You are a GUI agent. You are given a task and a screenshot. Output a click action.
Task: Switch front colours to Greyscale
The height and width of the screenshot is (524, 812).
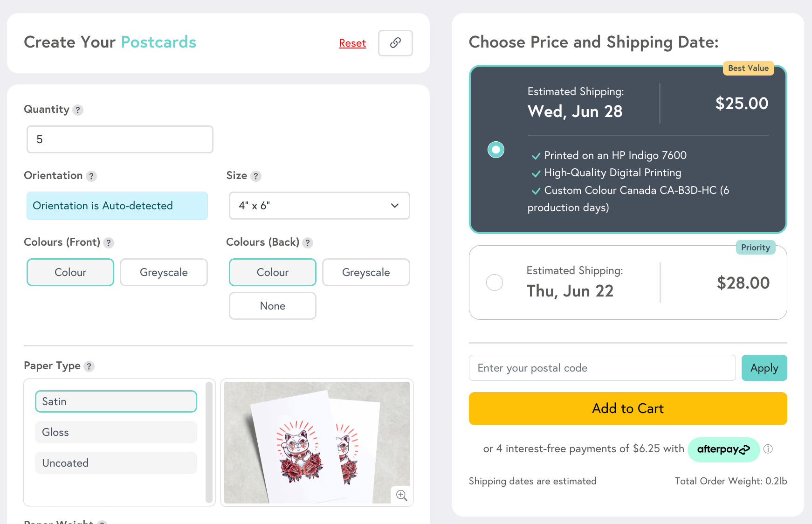pyautogui.click(x=164, y=272)
